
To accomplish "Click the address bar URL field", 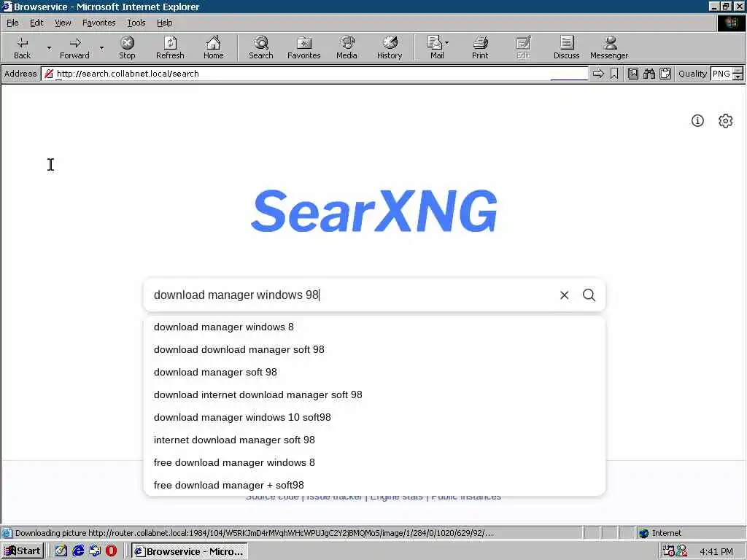I will 314,74.
